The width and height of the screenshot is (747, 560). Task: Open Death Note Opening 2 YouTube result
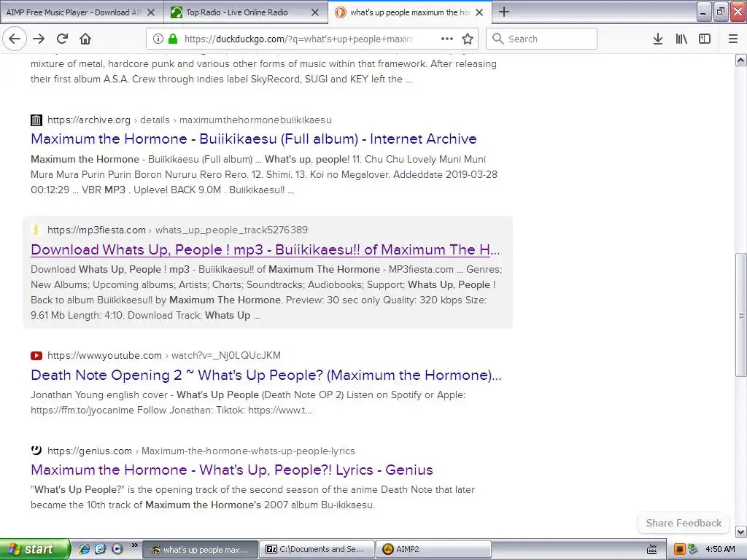pyautogui.click(x=266, y=375)
